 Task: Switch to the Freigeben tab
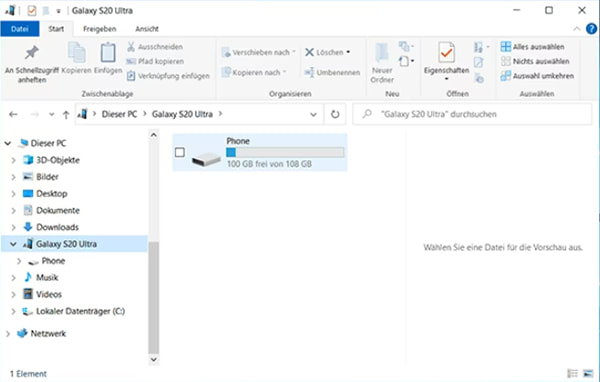click(99, 29)
